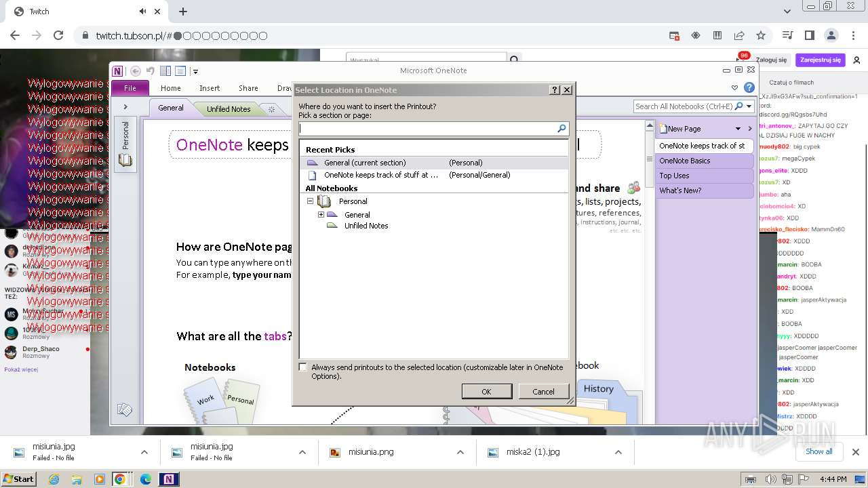Viewport: 868px width, 488px height.
Task: Open the OneNote File tab
Action: click(x=130, y=88)
